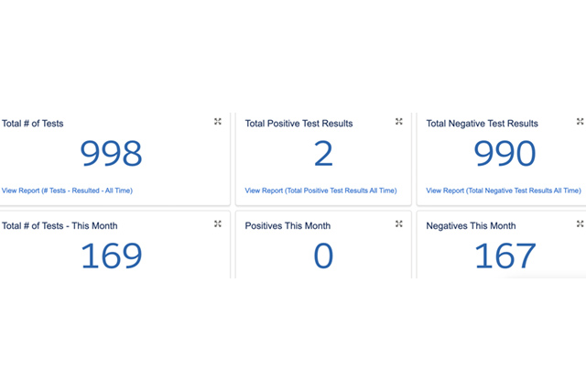Click the 998 total tests metric
The width and height of the screenshot is (586, 392).
(112, 155)
